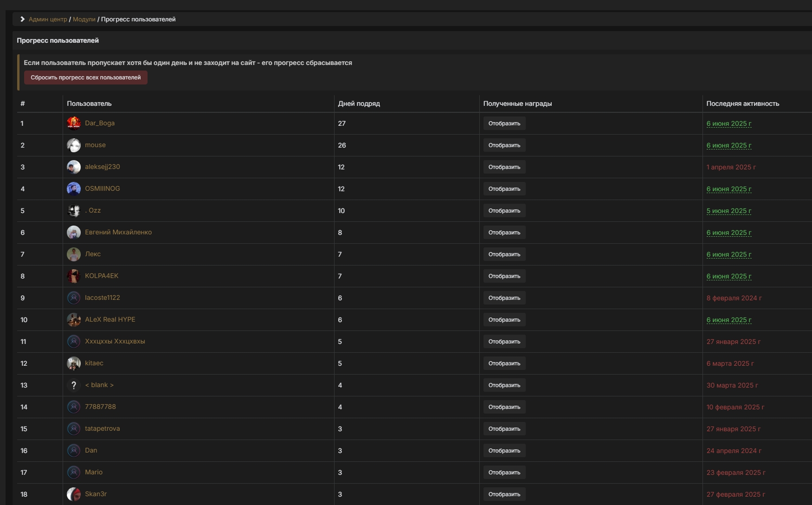Click Отобразить for tatapetrova row
Viewport: 812px width, 505px height.
pyautogui.click(x=504, y=429)
